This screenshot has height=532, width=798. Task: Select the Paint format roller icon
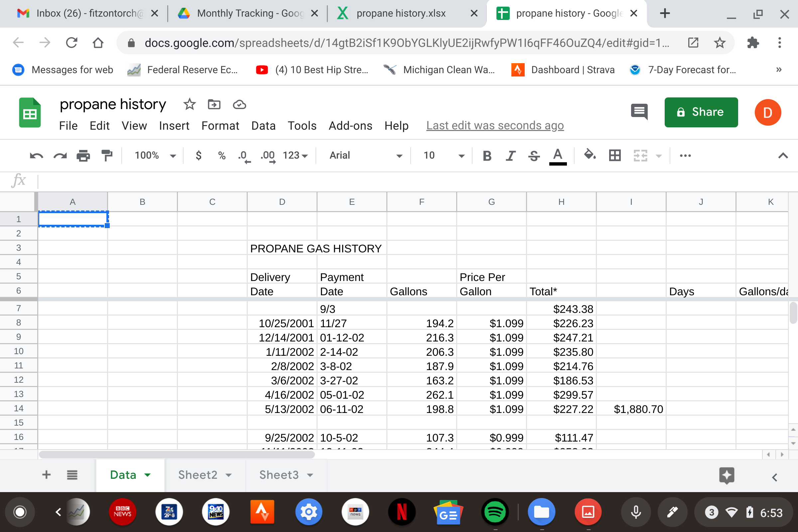click(107, 156)
